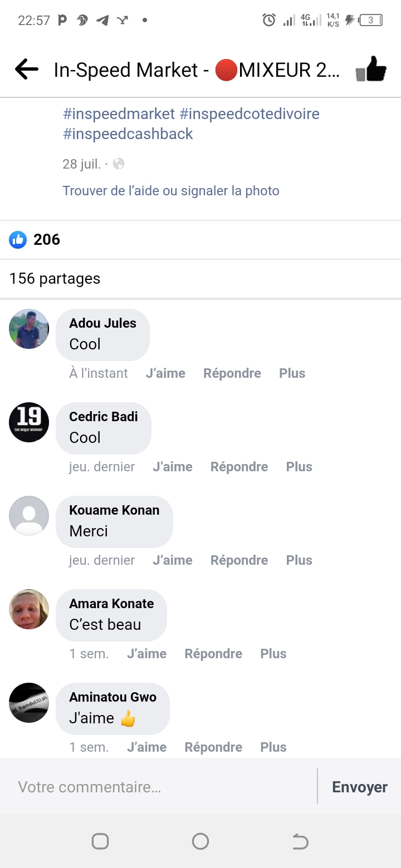Expand Plus menu on Cedric Badi's comment
The width and height of the screenshot is (401, 868).
click(x=299, y=467)
